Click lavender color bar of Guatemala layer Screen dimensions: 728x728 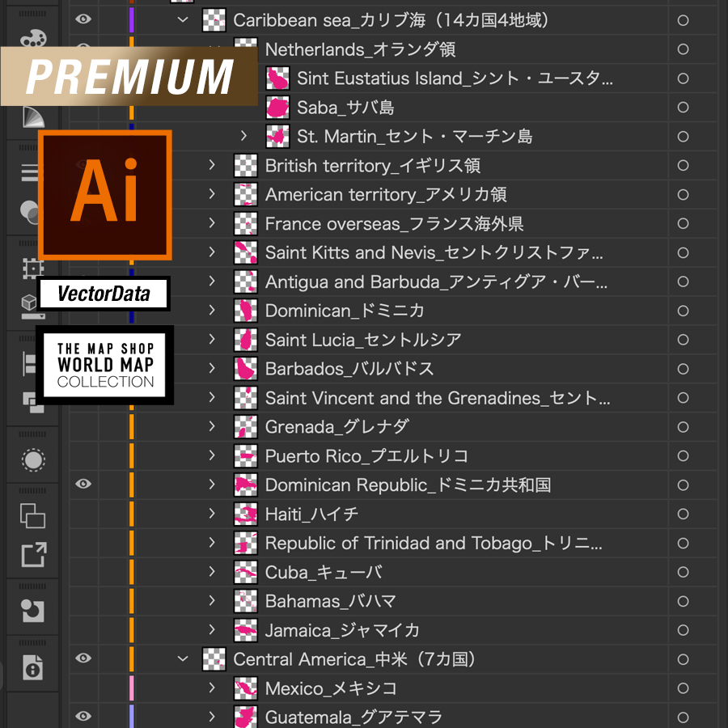click(132, 717)
